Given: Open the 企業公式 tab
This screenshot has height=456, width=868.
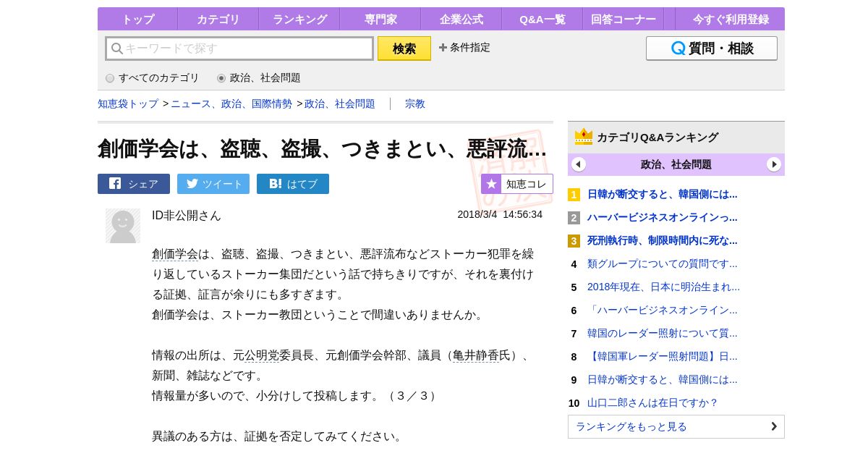Looking at the screenshot, I should [461, 20].
